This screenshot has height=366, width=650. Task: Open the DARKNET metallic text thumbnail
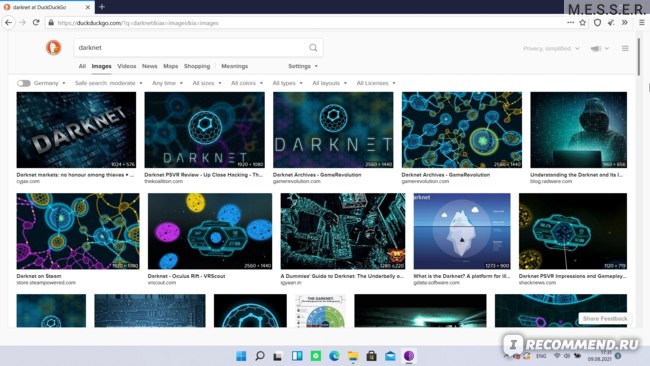(76, 130)
